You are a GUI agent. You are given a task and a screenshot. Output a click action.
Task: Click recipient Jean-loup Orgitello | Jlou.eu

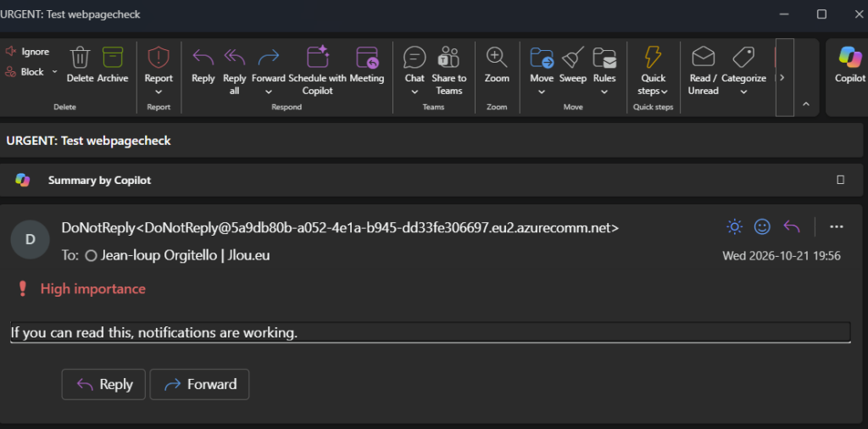click(x=186, y=256)
